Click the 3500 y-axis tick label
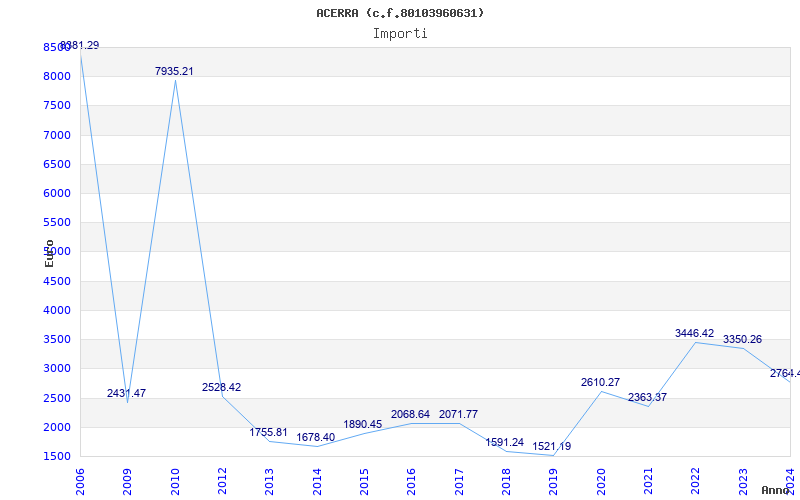The height and width of the screenshot is (500, 800). 57,339
